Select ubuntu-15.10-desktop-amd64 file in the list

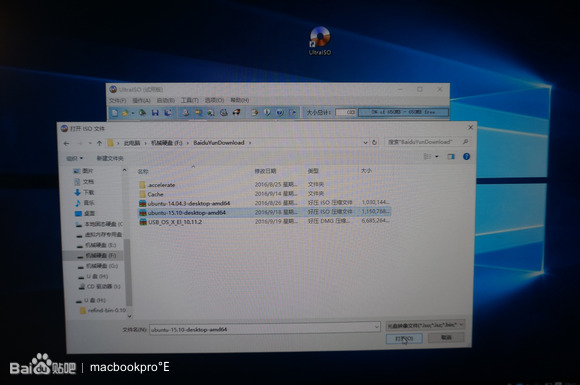pyautogui.click(x=264, y=212)
